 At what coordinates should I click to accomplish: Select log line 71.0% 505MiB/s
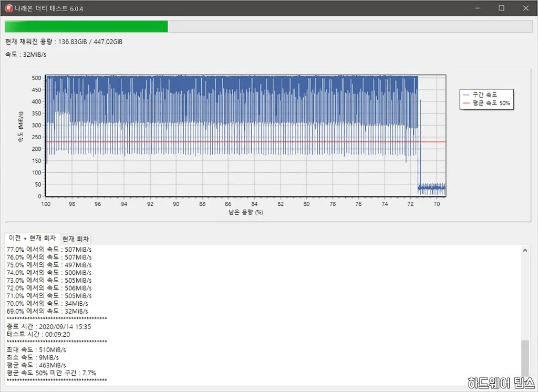49,296
